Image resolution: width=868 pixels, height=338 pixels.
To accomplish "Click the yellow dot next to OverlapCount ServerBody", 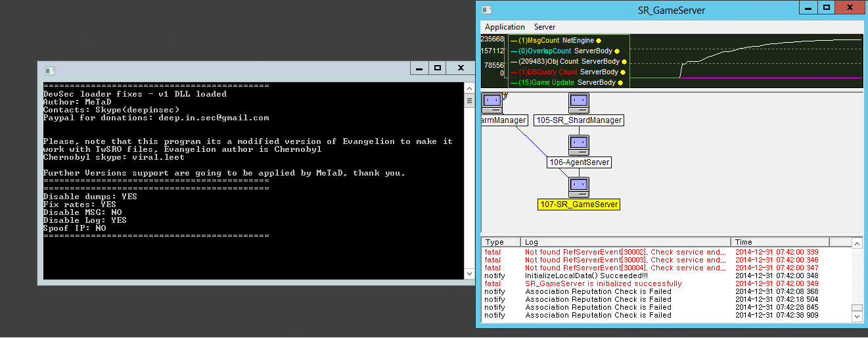I will [x=617, y=51].
